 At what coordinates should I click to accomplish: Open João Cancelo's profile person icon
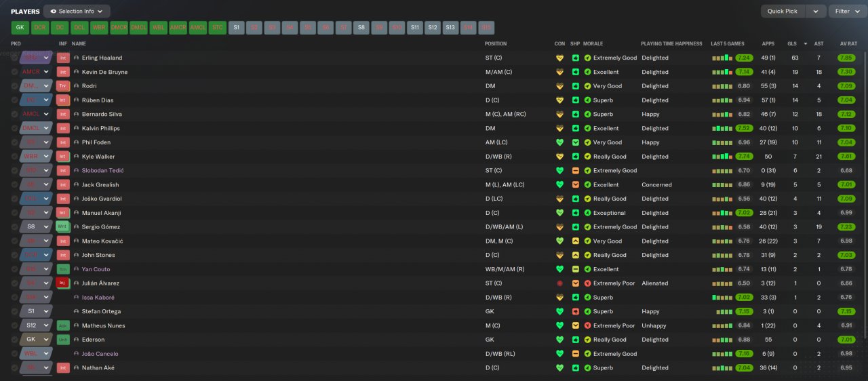coord(77,354)
